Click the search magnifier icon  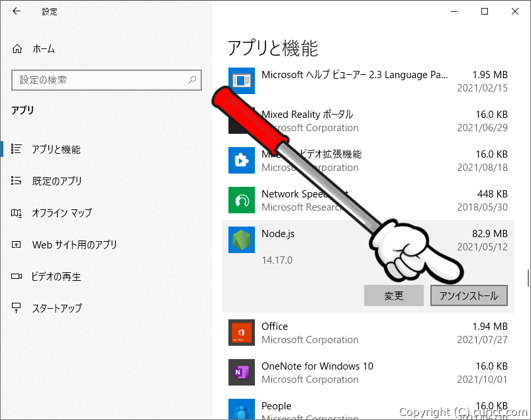192,80
